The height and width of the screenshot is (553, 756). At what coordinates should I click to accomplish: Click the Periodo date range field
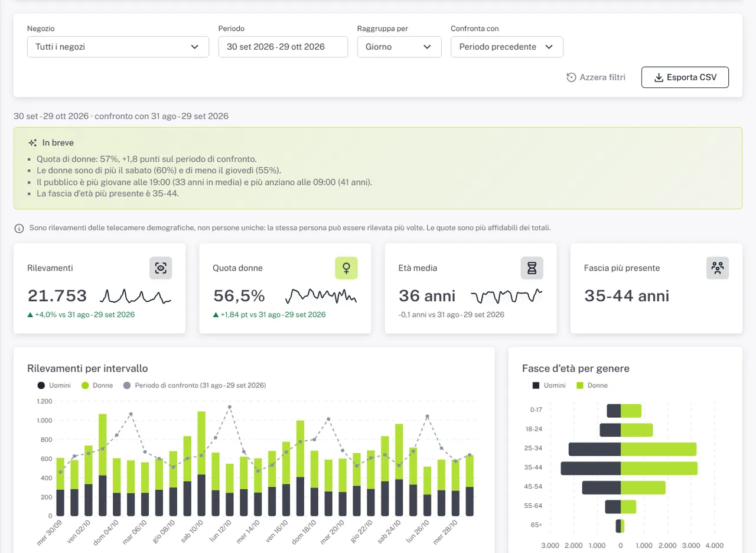[283, 47]
